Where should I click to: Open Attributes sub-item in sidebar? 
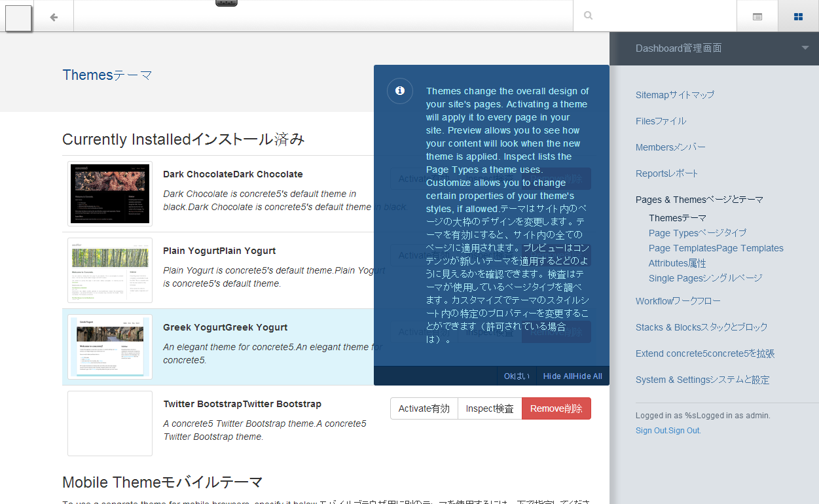pos(678,263)
